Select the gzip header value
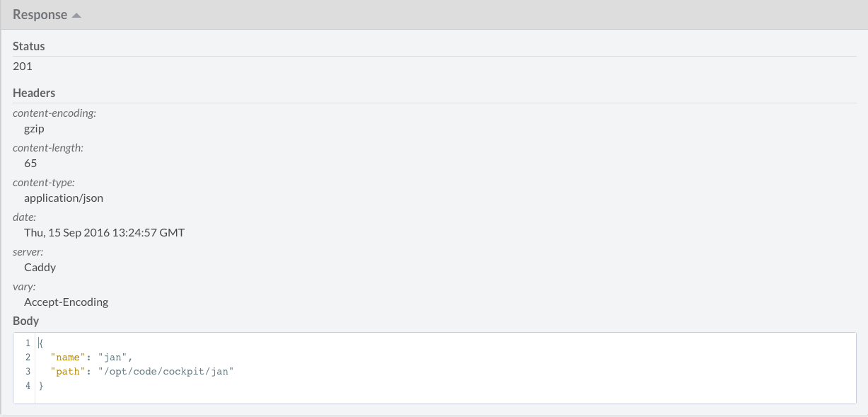Viewport: 868px width, 417px height. (x=35, y=129)
